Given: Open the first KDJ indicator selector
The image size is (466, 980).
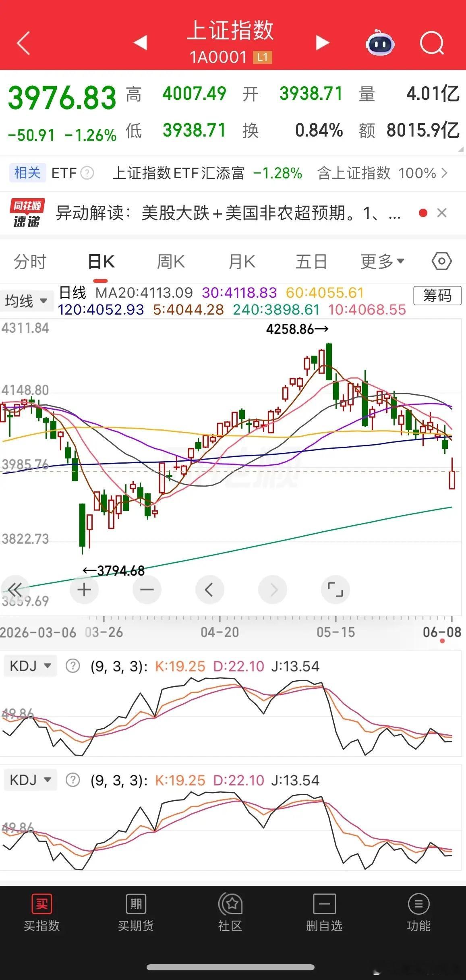Looking at the screenshot, I should (31, 666).
